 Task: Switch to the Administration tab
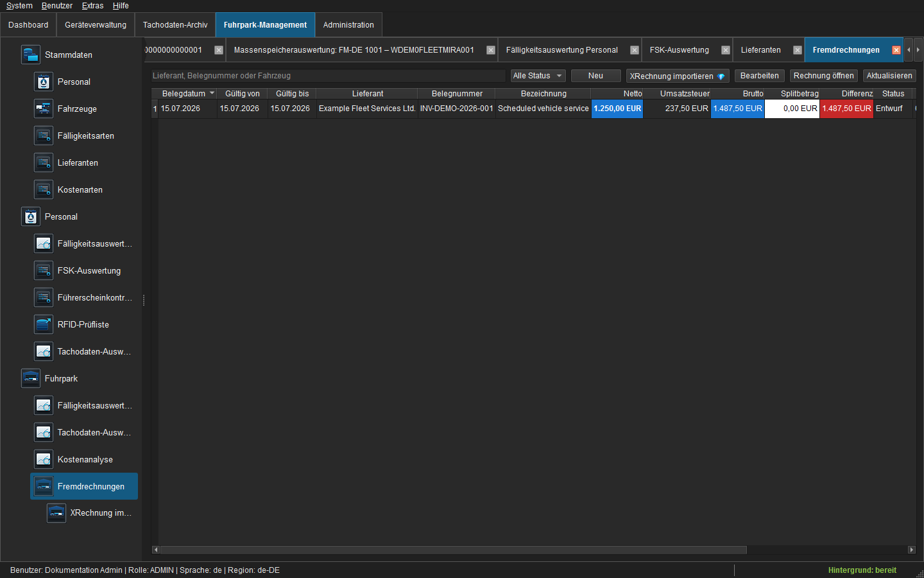coord(348,25)
